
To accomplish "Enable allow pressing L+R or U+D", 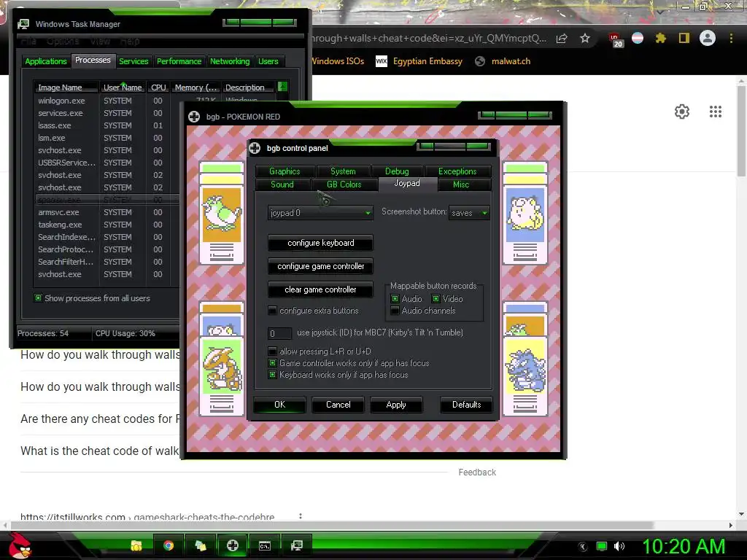I will pyautogui.click(x=273, y=351).
